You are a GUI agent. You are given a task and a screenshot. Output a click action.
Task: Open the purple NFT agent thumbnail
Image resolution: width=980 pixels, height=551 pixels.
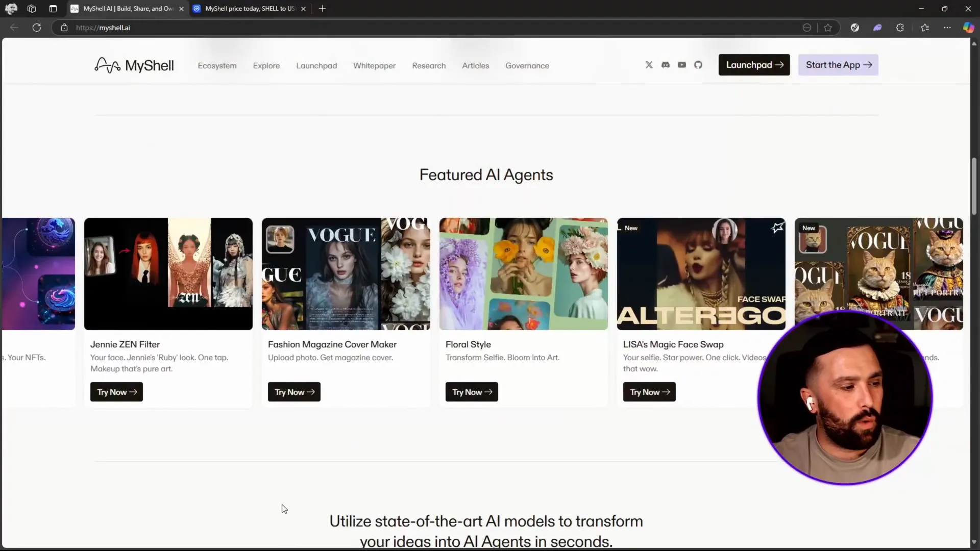click(x=38, y=274)
